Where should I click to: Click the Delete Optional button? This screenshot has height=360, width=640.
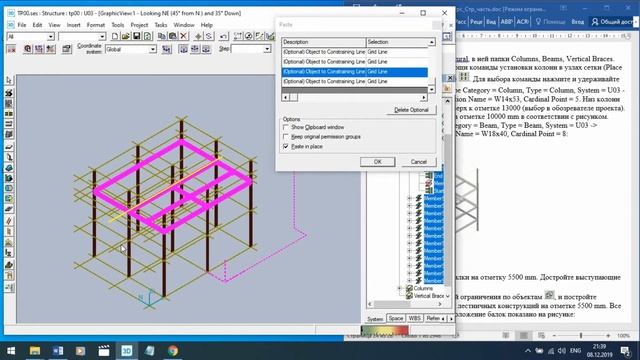(411, 110)
